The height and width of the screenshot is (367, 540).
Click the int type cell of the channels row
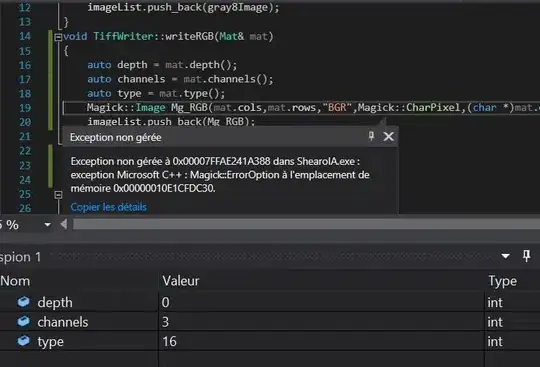point(495,322)
